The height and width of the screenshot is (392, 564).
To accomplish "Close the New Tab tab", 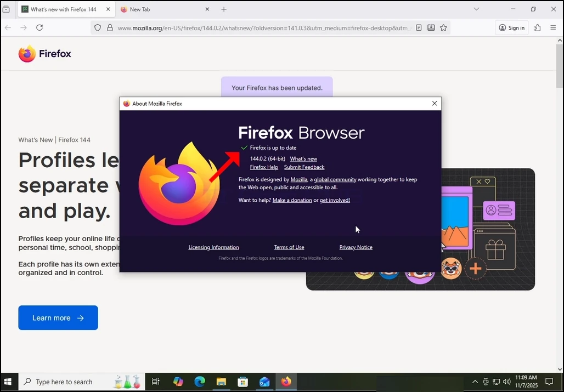I will [207, 9].
